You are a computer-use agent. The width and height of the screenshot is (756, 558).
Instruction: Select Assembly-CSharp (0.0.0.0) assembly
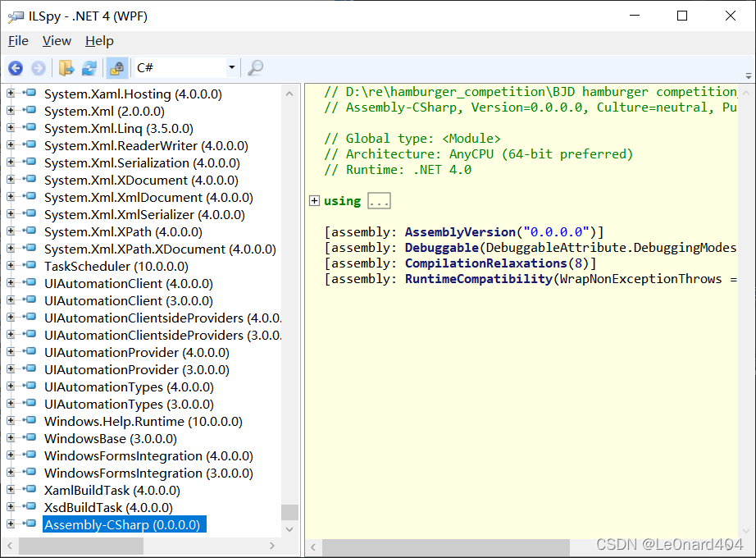point(125,524)
